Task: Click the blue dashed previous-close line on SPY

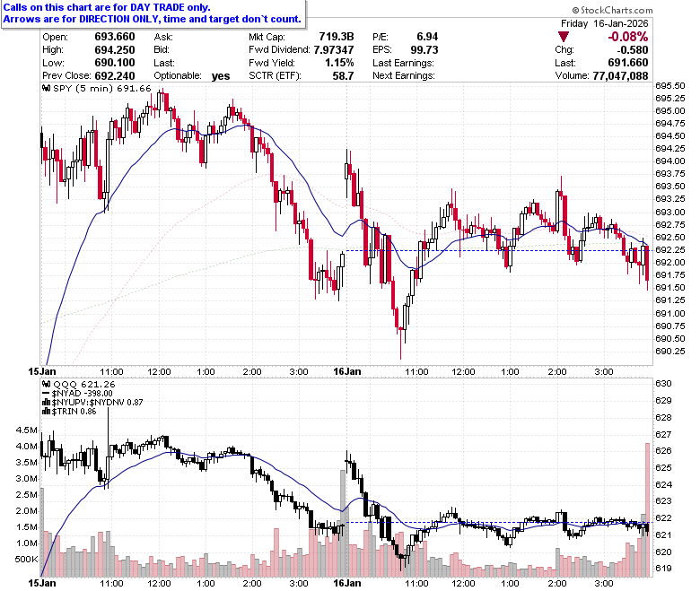Action: click(x=499, y=251)
